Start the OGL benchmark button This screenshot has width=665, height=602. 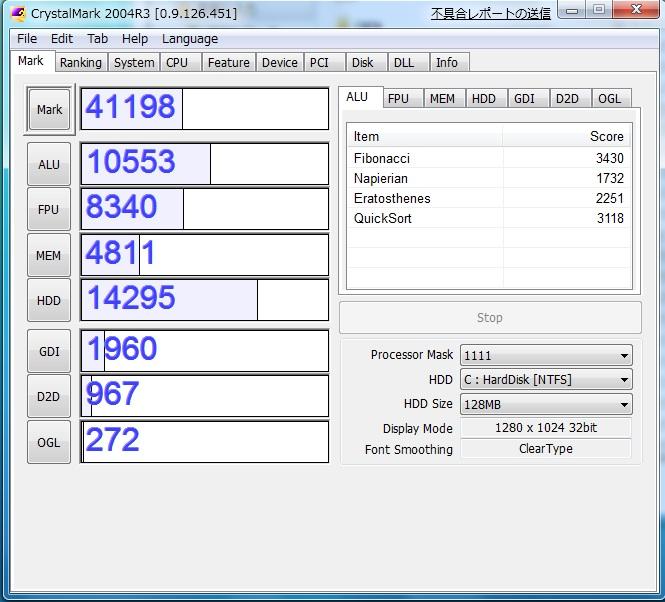pyautogui.click(x=49, y=442)
